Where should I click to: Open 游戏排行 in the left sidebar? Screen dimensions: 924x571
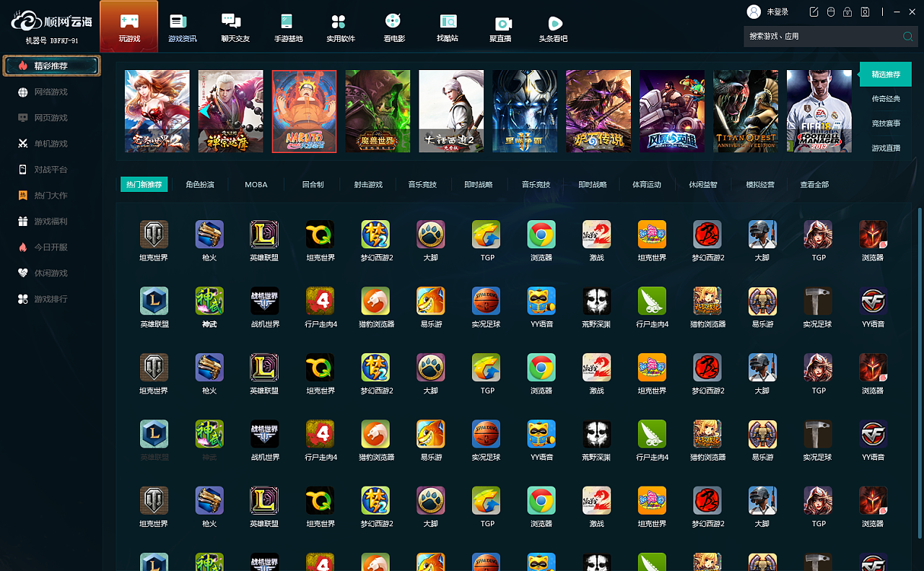click(x=51, y=299)
